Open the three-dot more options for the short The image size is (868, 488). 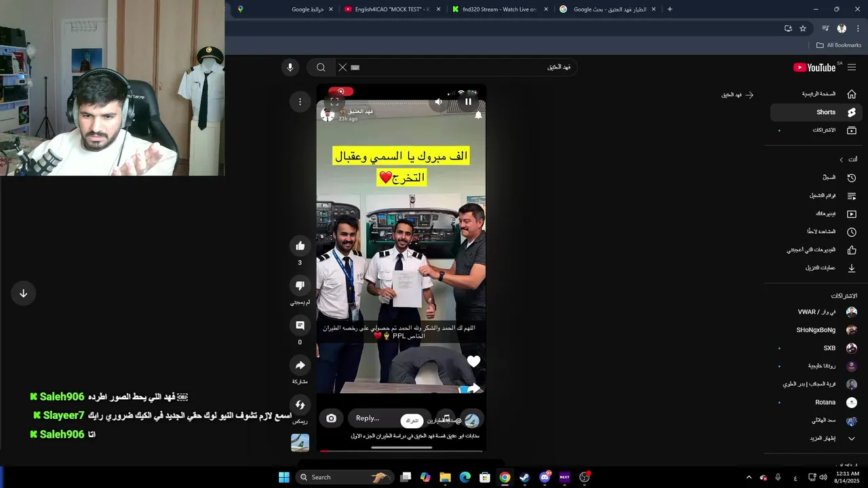point(300,102)
